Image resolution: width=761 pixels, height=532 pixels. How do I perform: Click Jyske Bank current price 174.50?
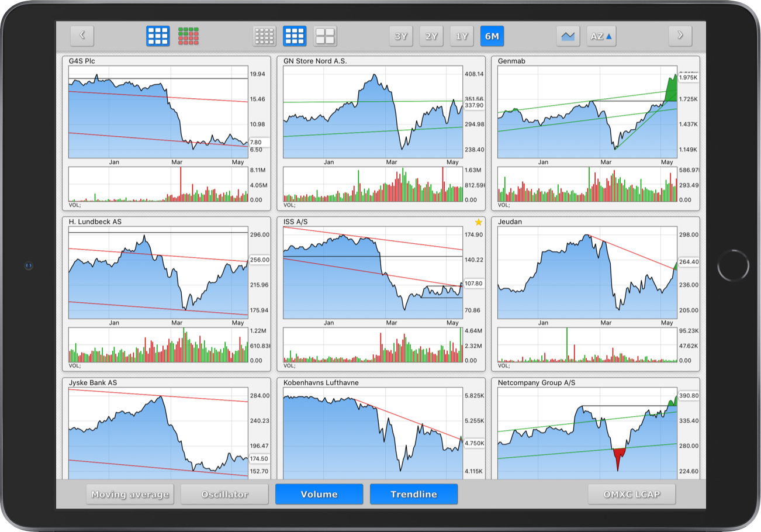[259, 459]
